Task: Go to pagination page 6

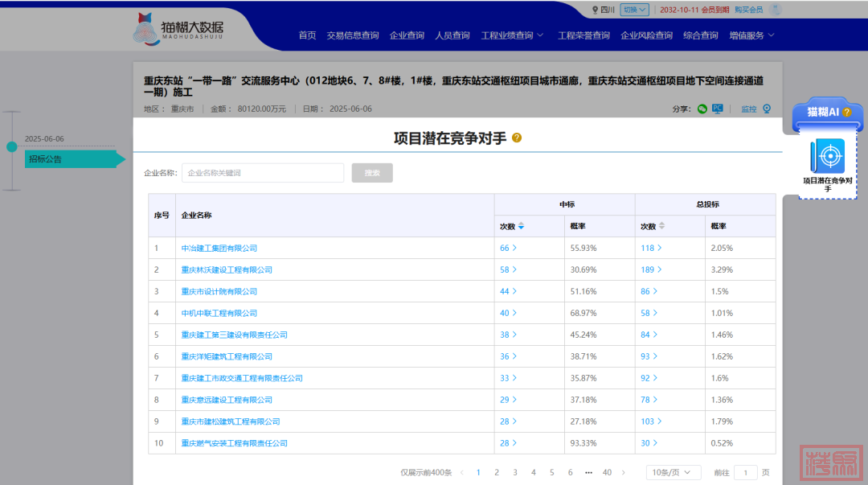Action: [x=570, y=472]
